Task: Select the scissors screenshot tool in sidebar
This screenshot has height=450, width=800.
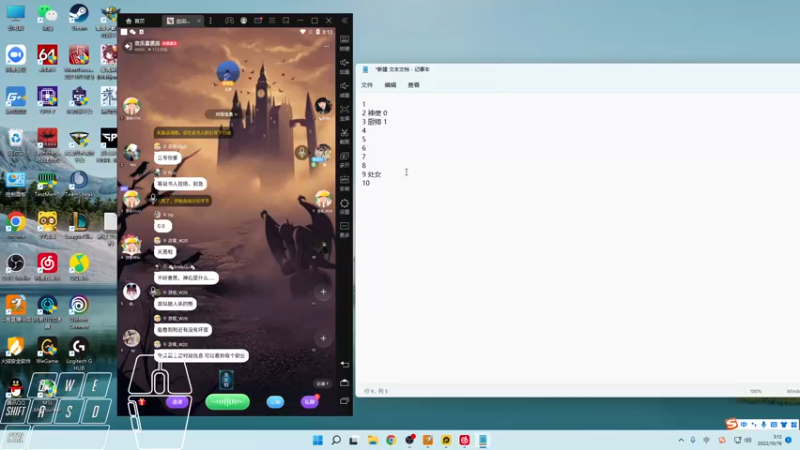Action: click(x=344, y=136)
